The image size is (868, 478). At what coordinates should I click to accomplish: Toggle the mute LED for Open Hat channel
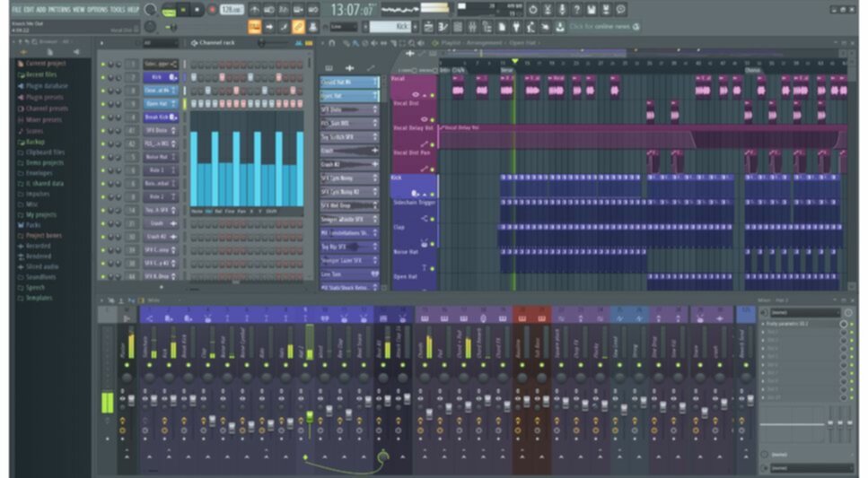pyautogui.click(x=103, y=104)
